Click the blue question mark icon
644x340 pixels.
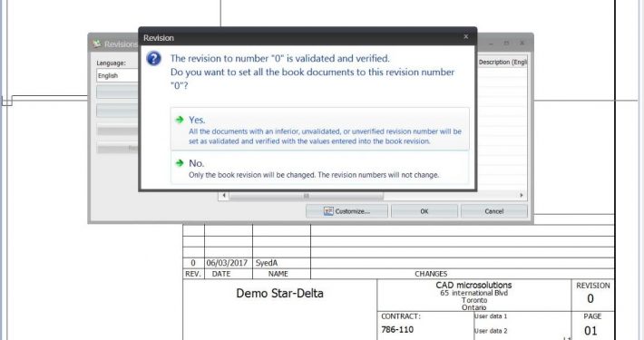click(153, 59)
